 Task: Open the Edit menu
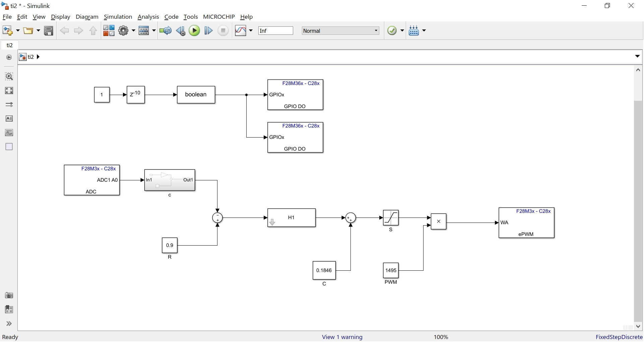22,17
